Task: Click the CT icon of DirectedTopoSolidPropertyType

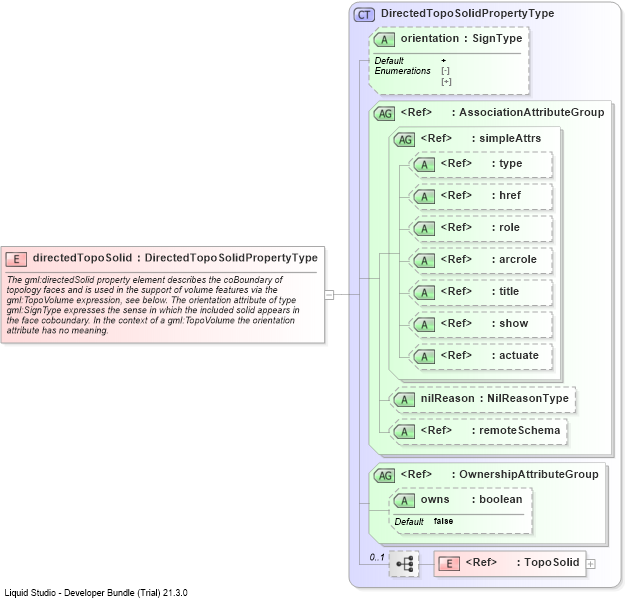Action: (x=364, y=15)
